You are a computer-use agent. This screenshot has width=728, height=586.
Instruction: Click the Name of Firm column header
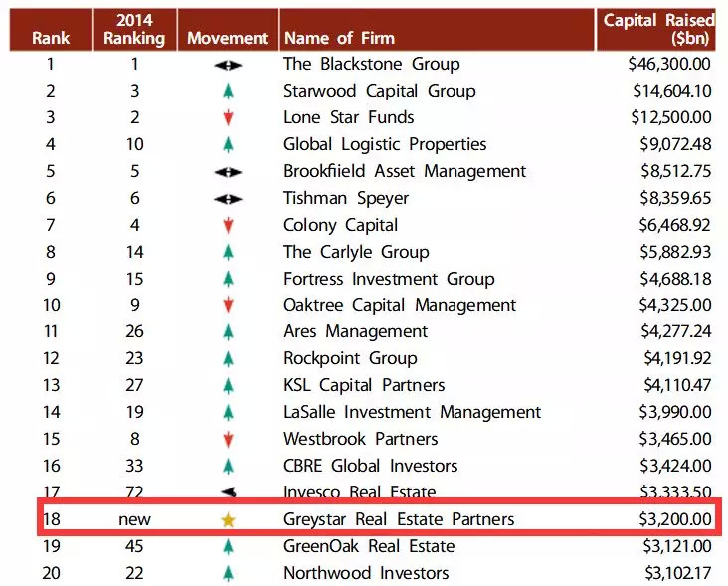339,39
